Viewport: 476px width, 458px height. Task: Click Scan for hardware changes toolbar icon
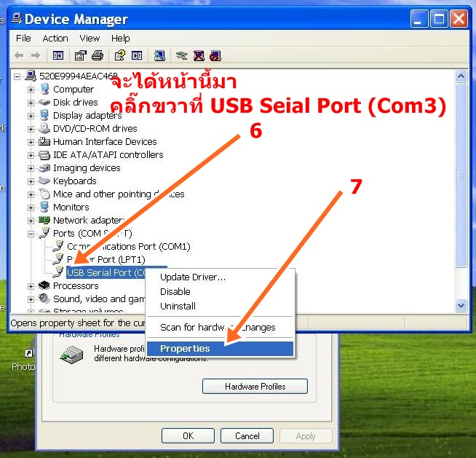(159, 55)
